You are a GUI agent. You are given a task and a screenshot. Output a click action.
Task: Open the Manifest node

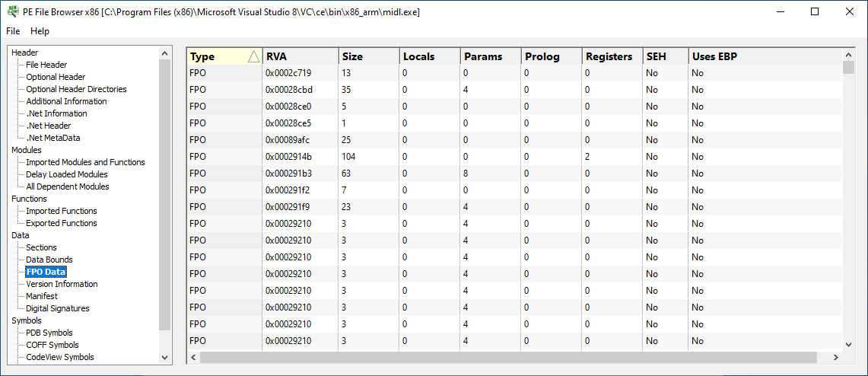[x=42, y=296]
